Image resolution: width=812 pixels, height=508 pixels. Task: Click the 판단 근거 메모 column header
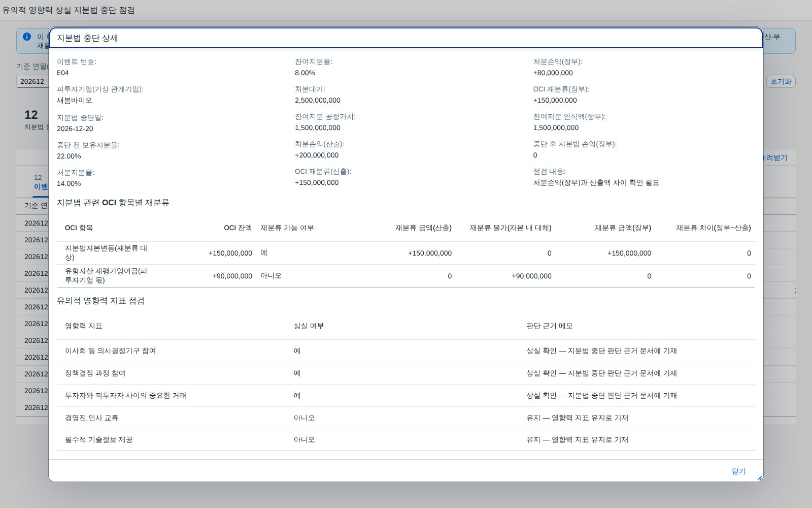[x=549, y=326]
